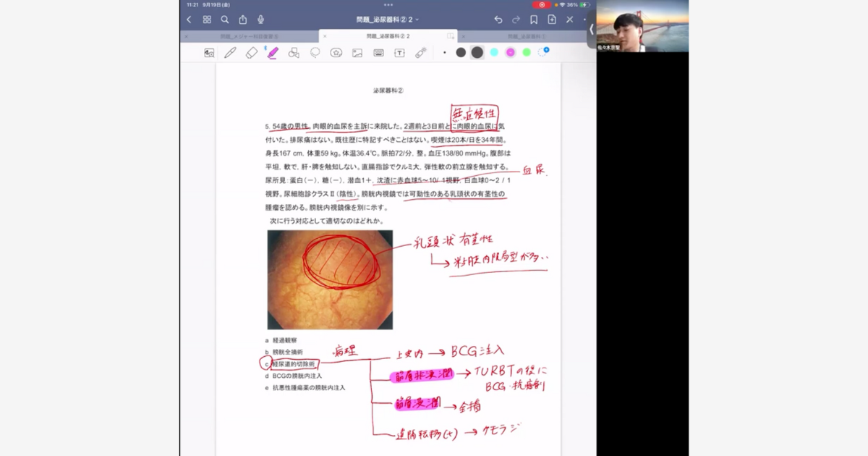Screen dimensions: 868x456
Task: Go back to the documents library
Action: click(x=190, y=20)
